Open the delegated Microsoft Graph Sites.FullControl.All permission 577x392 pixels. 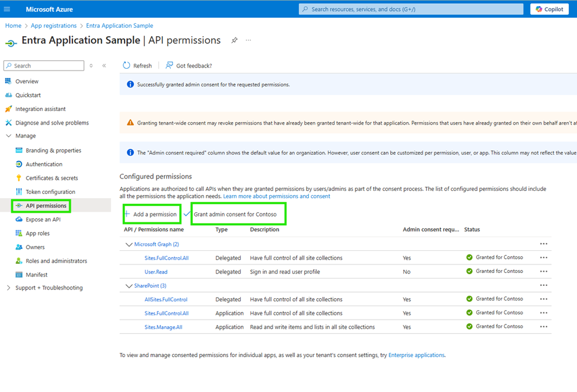pyautogui.click(x=166, y=258)
